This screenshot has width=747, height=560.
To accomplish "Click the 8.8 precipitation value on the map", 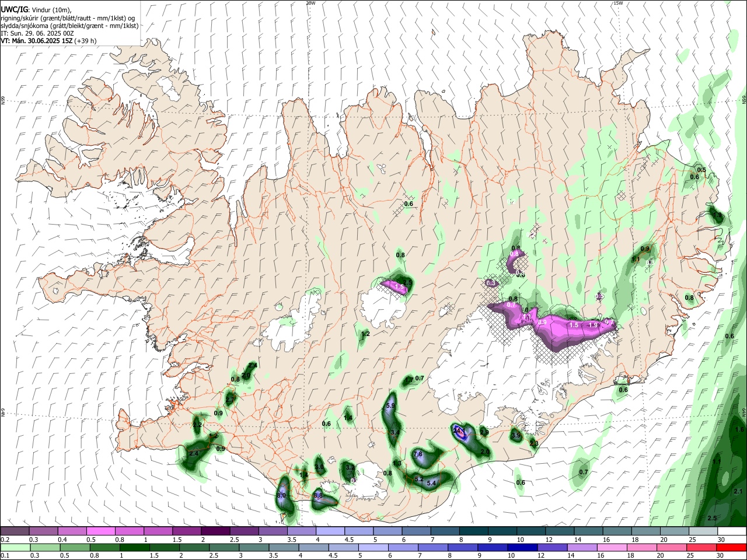I will (318, 495).
